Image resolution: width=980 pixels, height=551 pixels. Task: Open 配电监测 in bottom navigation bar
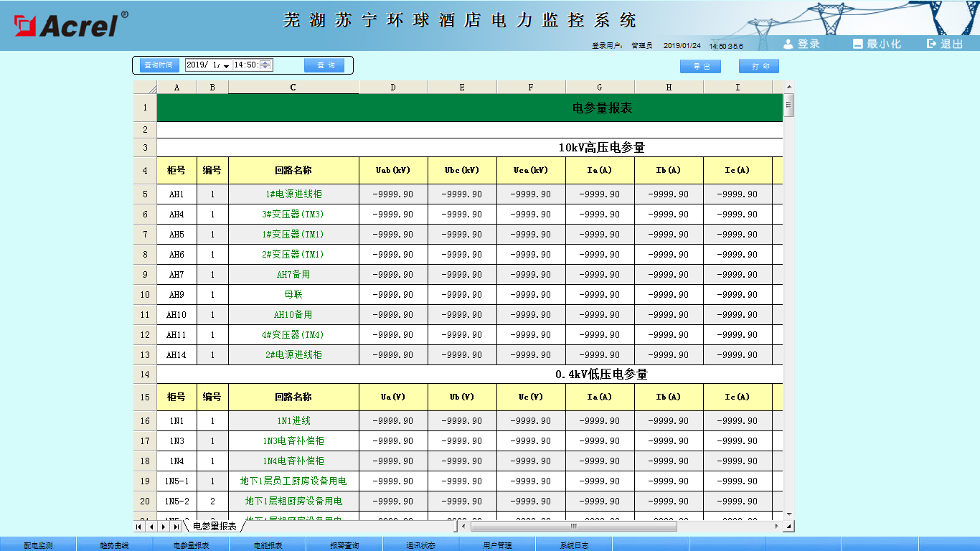(x=38, y=545)
